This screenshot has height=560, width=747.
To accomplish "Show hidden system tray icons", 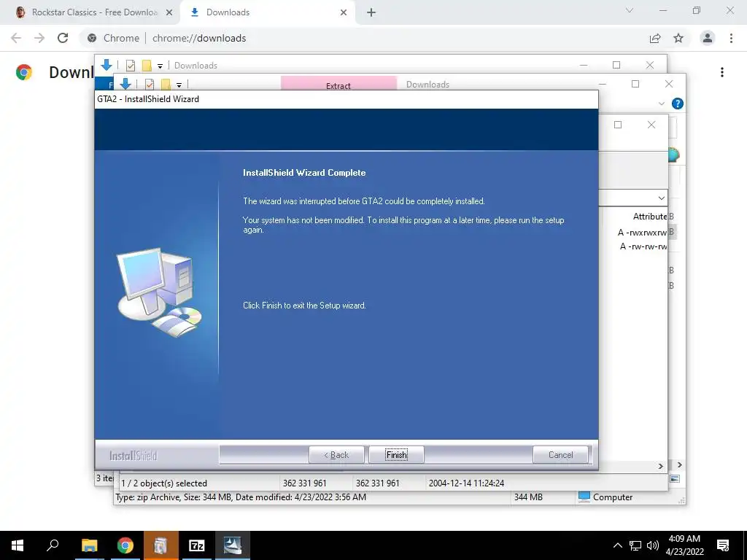I will coord(617,545).
